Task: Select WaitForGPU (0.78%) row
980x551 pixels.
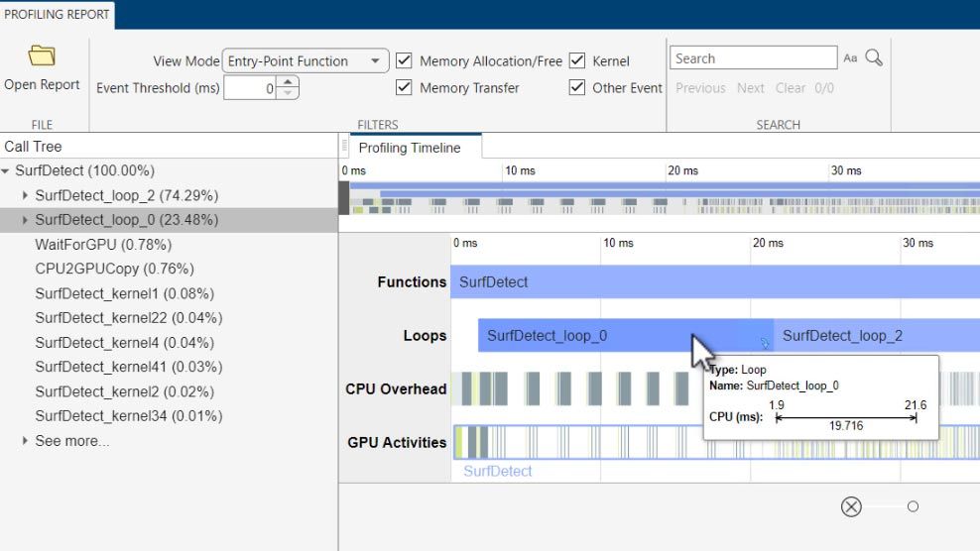Action: click(169, 244)
